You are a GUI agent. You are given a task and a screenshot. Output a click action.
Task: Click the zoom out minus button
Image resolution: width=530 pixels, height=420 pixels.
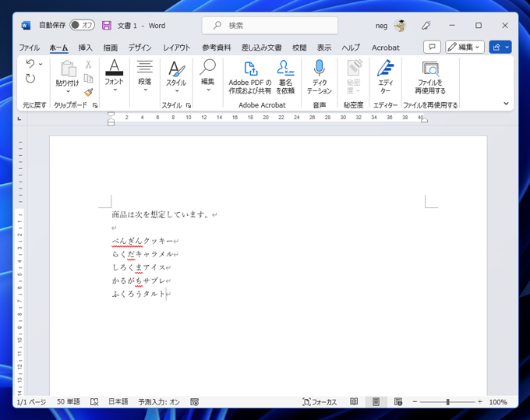(x=415, y=402)
